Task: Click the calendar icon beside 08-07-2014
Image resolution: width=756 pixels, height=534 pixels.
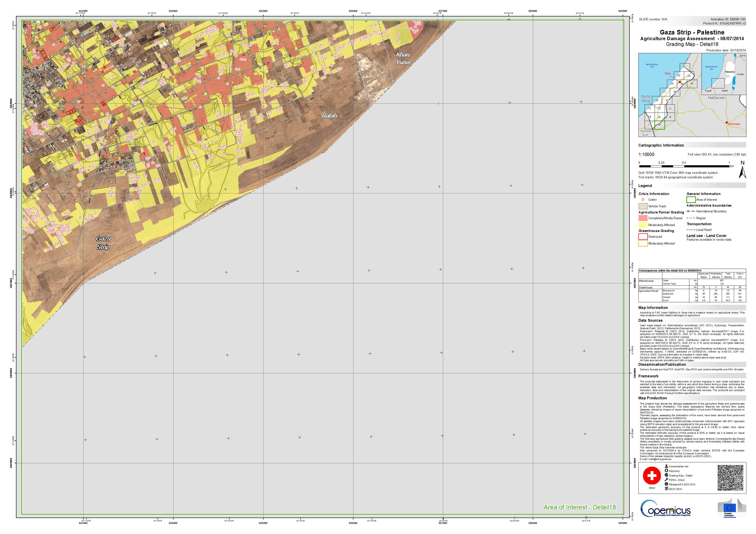Action: [x=666, y=489]
